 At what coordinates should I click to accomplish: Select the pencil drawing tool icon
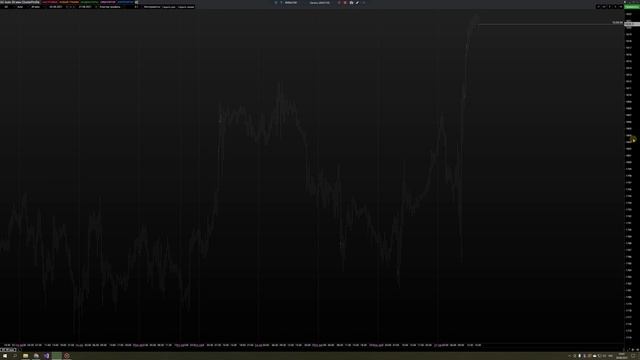(x=357, y=2)
